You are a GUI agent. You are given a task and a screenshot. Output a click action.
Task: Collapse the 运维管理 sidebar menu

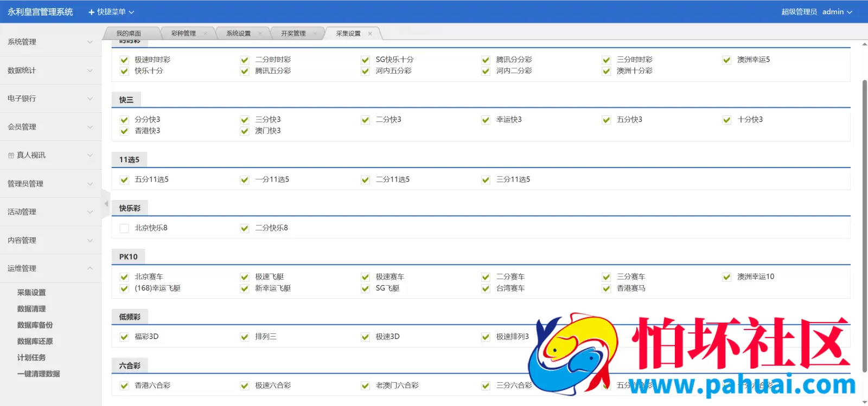50,268
